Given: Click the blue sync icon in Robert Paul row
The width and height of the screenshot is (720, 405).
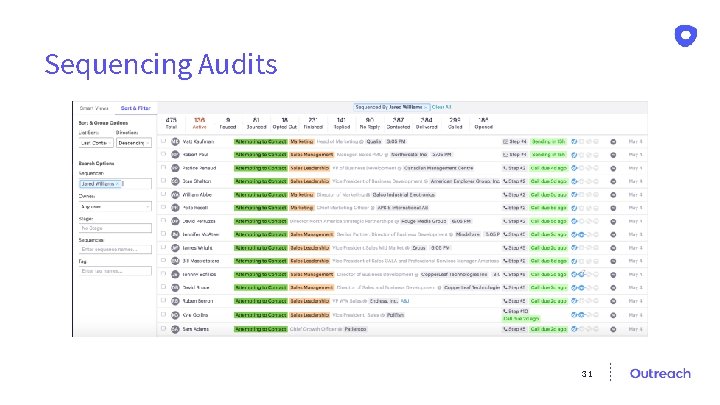Looking at the screenshot, I should [x=574, y=155].
